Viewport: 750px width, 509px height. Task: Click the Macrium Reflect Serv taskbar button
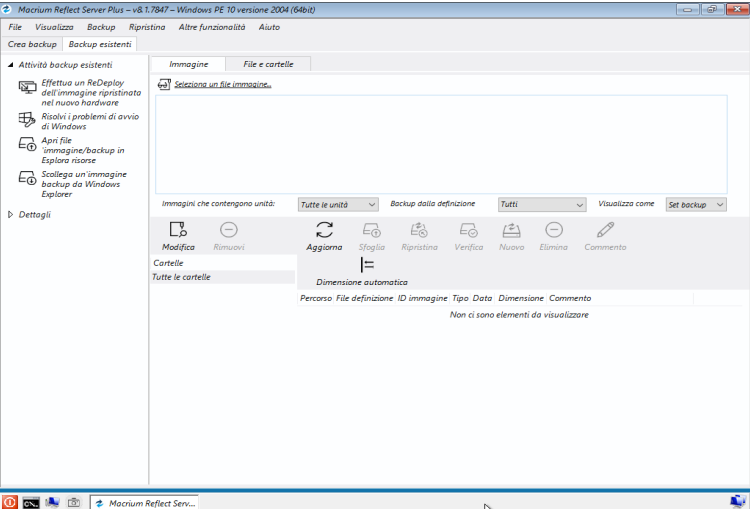(x=144, y=503)
